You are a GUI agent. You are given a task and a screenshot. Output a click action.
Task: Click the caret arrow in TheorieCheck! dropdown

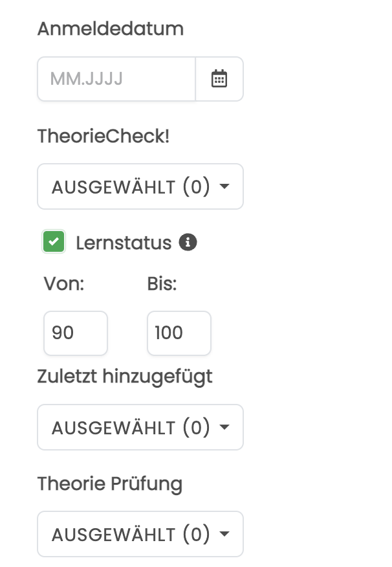224,186
